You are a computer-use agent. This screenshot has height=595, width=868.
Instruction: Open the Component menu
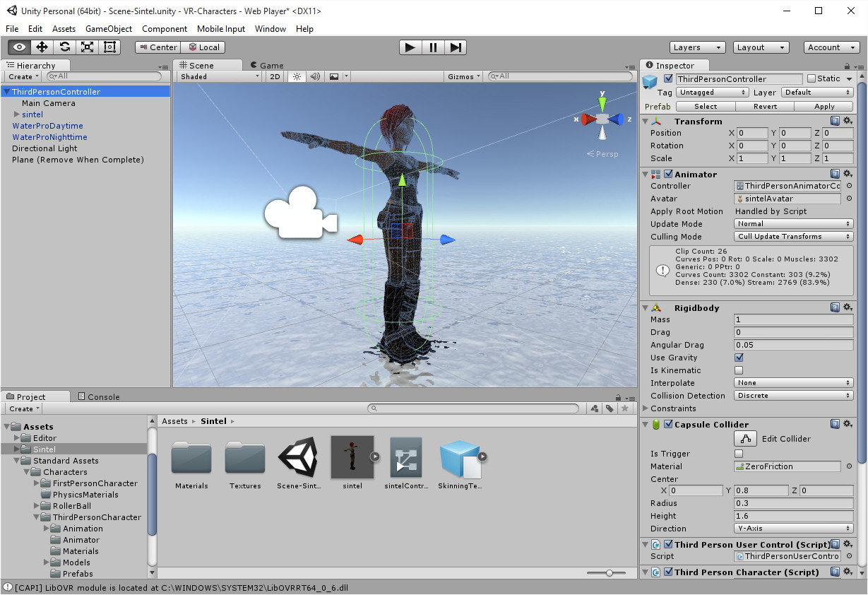click(165, 29)
